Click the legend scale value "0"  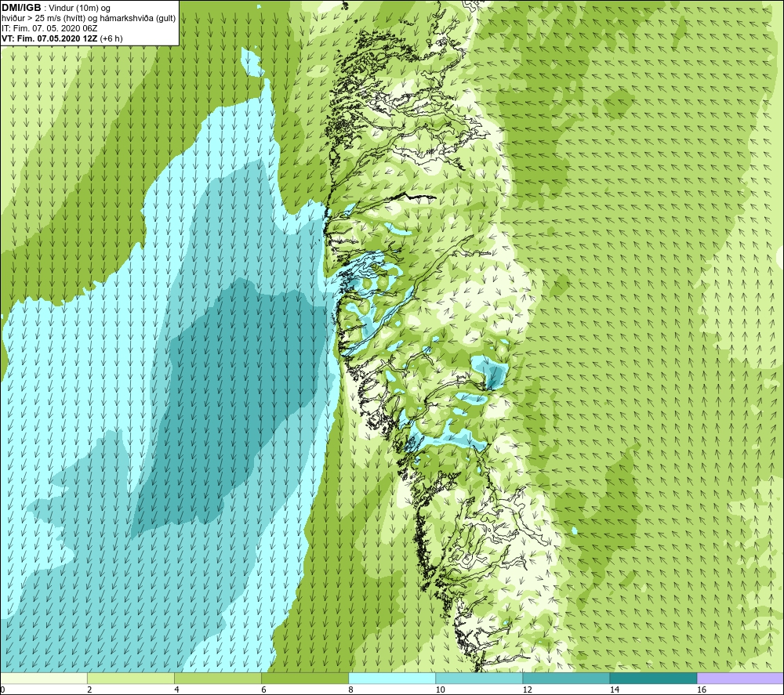tap(2, 690)
